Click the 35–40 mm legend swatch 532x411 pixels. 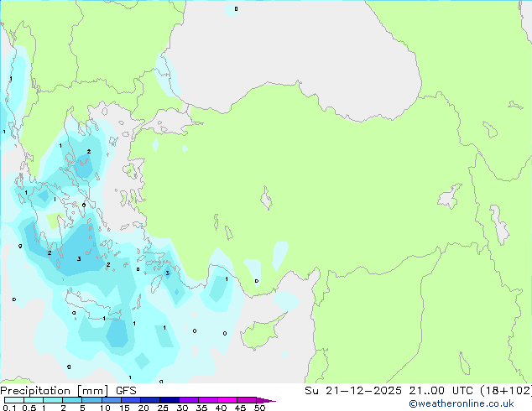[x=208, y=400]
